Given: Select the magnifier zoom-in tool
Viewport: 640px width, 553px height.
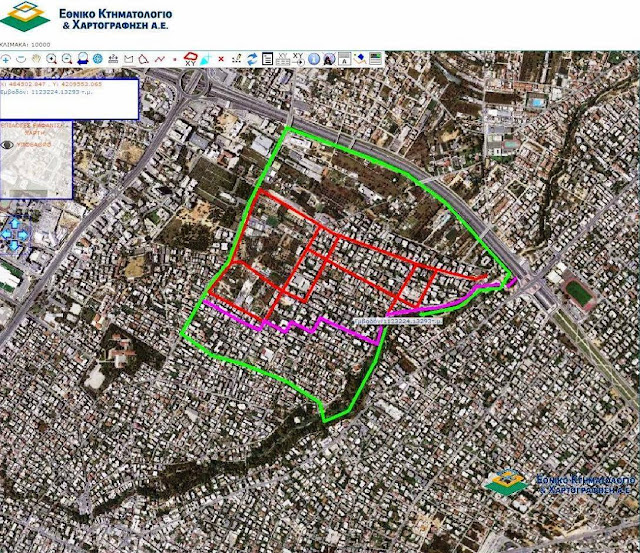Looking at the screenshot, I should pos(51,59).
